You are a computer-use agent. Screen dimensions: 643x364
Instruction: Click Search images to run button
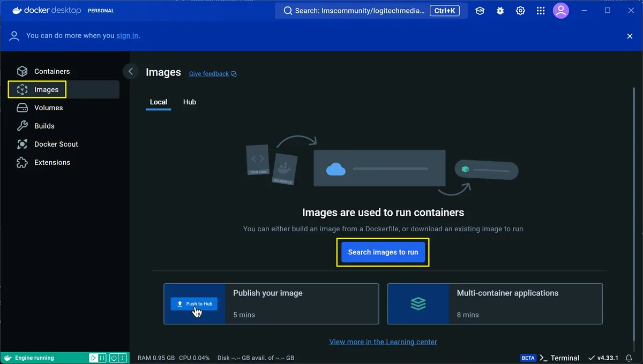pos(383,252)
